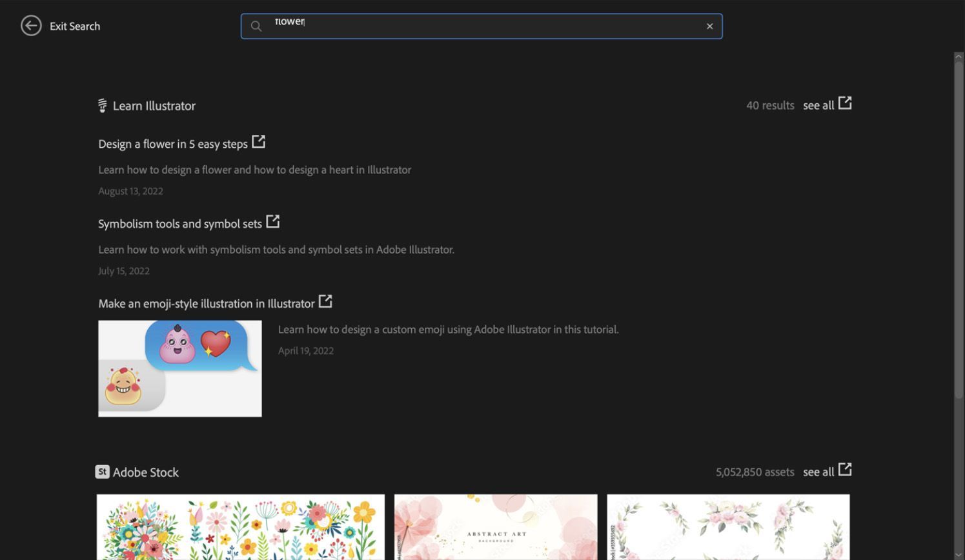Select the 'Abstract Art' pink stock image

click(x=496, y=527)
